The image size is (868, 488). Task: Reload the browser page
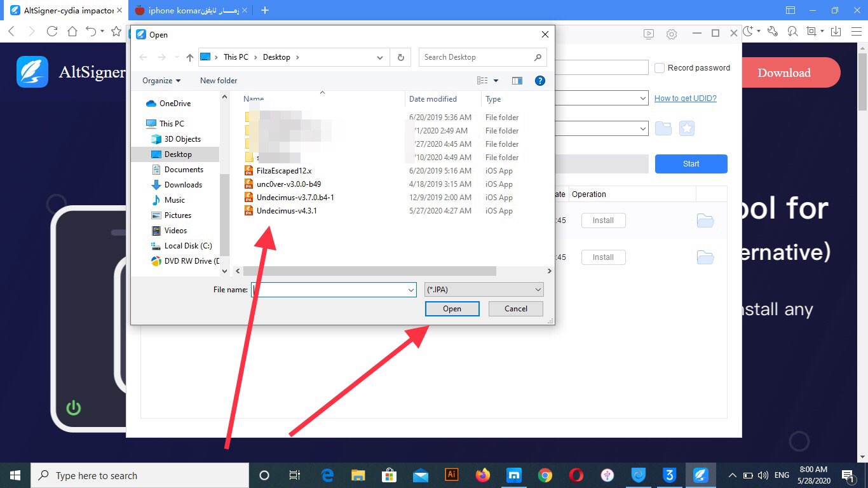52,31
